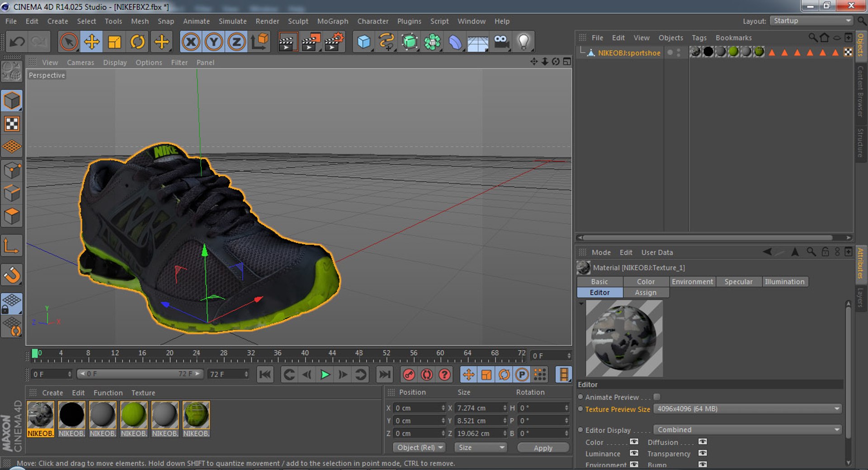
Task: Jump to the end of the animation
Action: [385, 375]
